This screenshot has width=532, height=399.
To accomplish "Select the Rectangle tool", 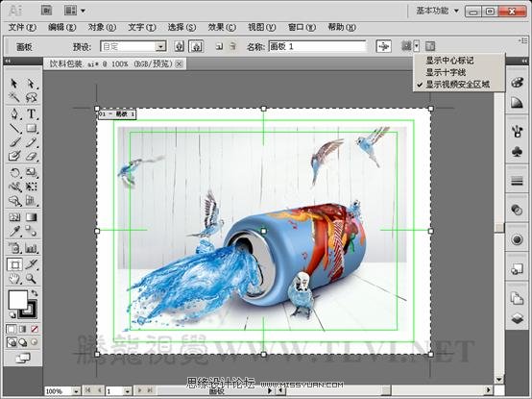I will coord(31,129).
